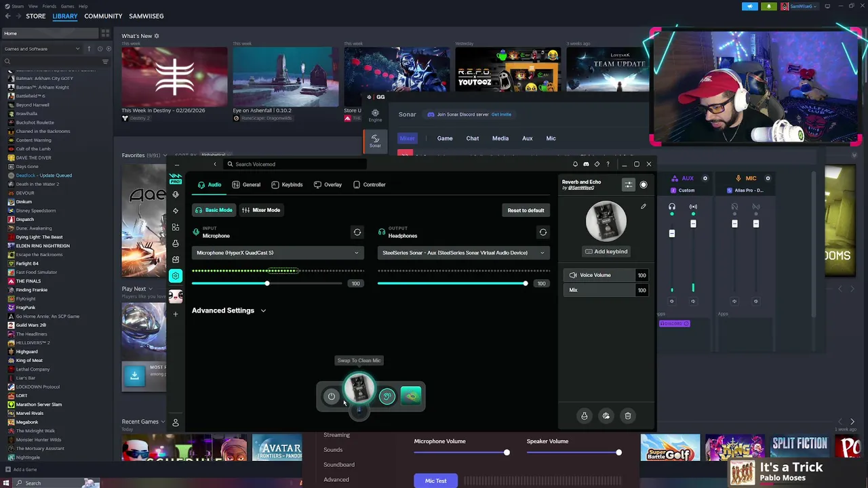The image size is (868, 488).
Task: Mute AUX headphones channel speaker icon in Sonar
Action: pos(672,301)
